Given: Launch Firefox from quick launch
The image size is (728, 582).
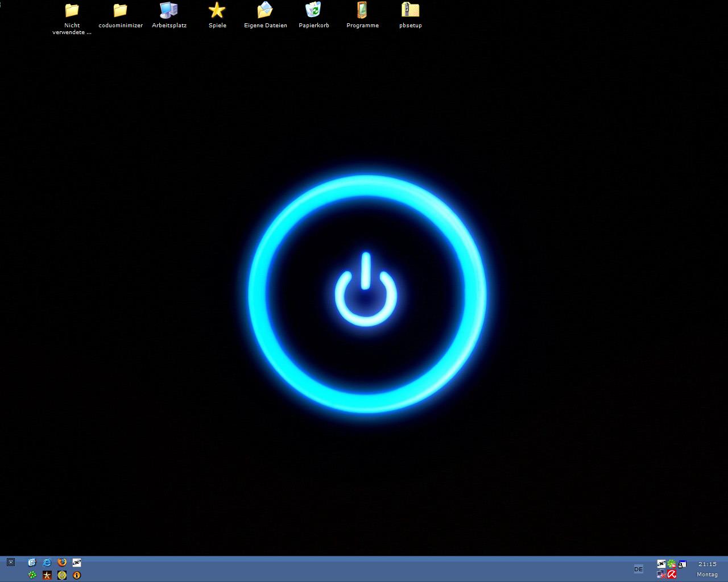Looking at the screenshot, I should point(62,563).
